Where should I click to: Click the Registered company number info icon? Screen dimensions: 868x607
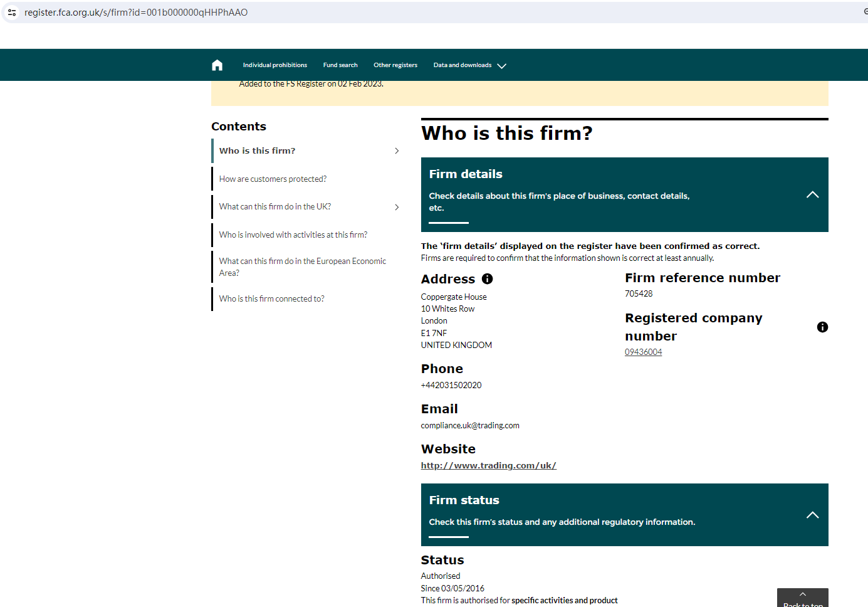point(822,327)
